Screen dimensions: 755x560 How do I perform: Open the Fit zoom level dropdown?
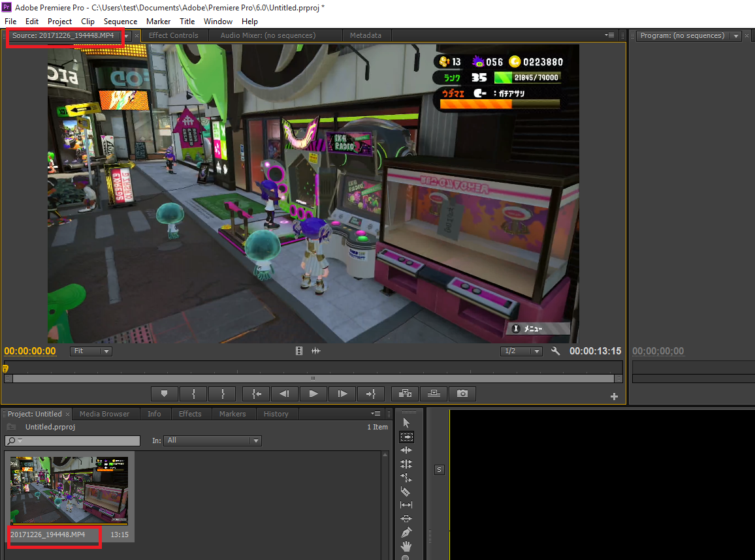pos(91,351)
